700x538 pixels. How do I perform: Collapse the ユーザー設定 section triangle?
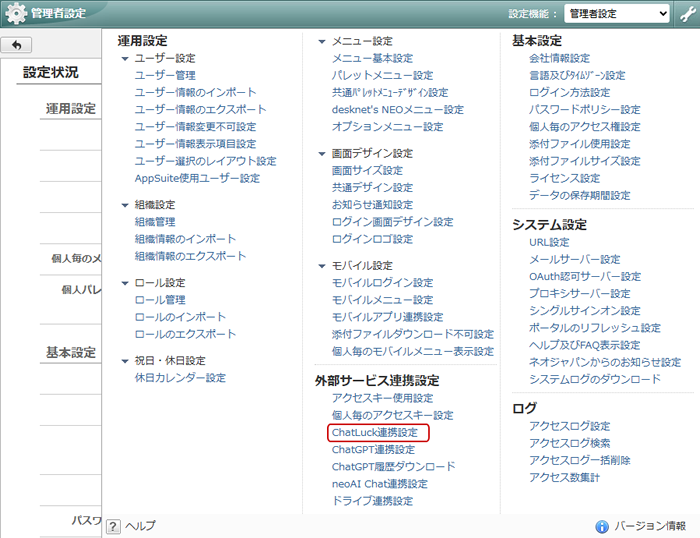tap(125, 58)
